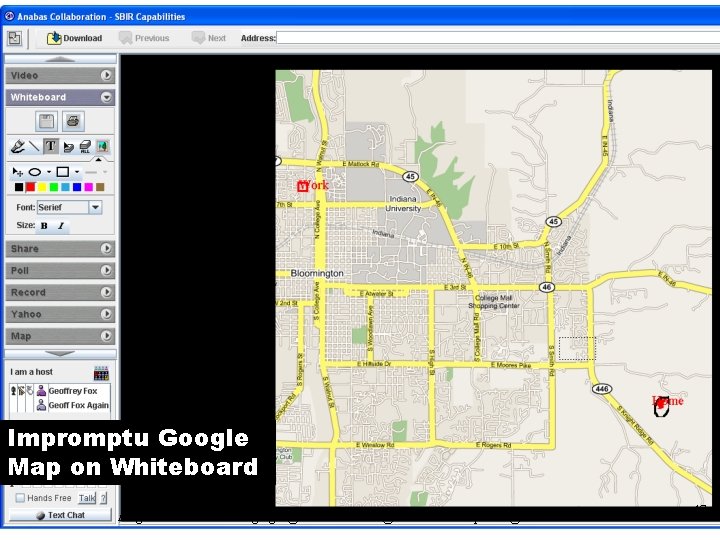This screenshot has height=540, width=720.
Task: Click the route 446 shield on map
Action: (602, 389)
